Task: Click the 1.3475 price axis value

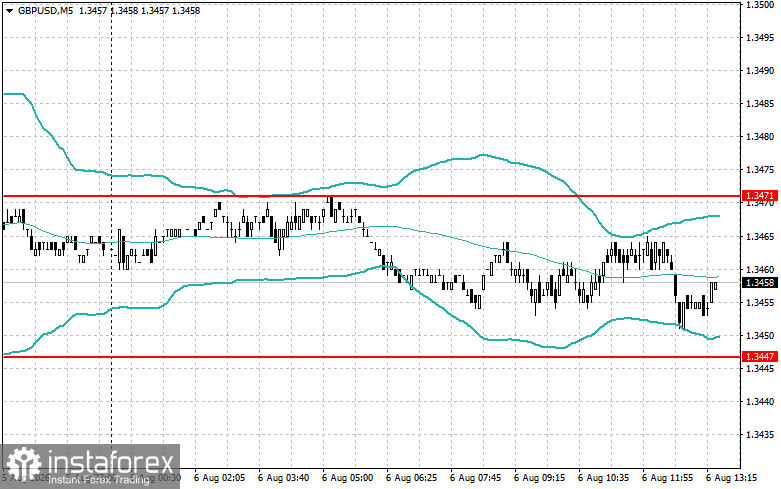Action: [x=760, y=170]
